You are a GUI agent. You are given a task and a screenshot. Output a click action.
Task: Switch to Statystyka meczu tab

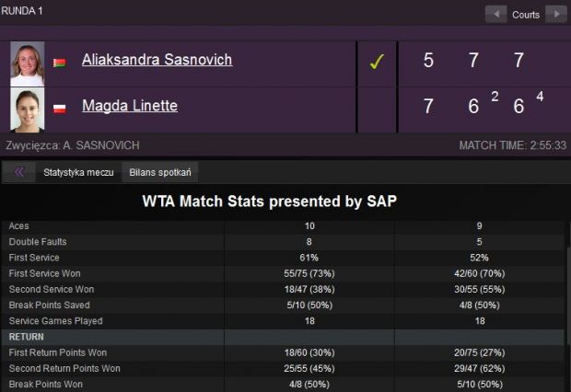click(x=78, y=172)
